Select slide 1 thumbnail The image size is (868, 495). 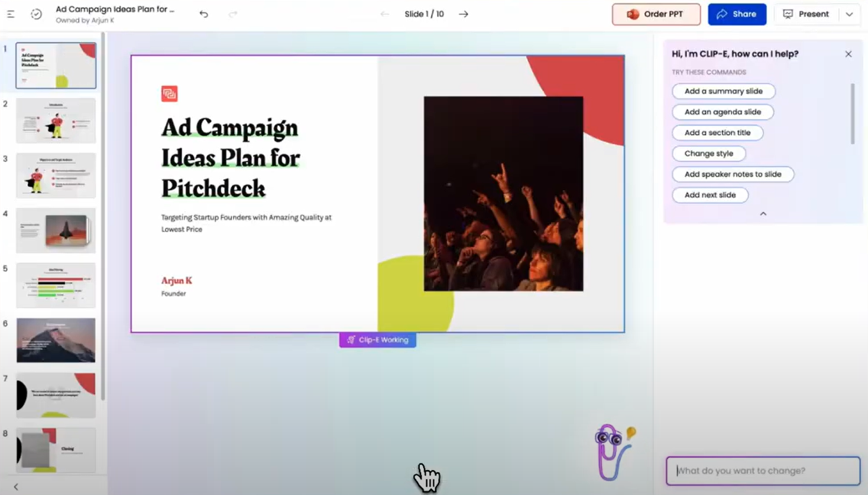point(56,66)
